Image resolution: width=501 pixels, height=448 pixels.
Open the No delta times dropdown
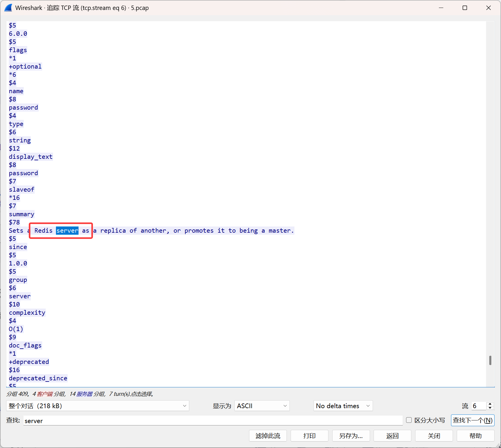[343, 406]
